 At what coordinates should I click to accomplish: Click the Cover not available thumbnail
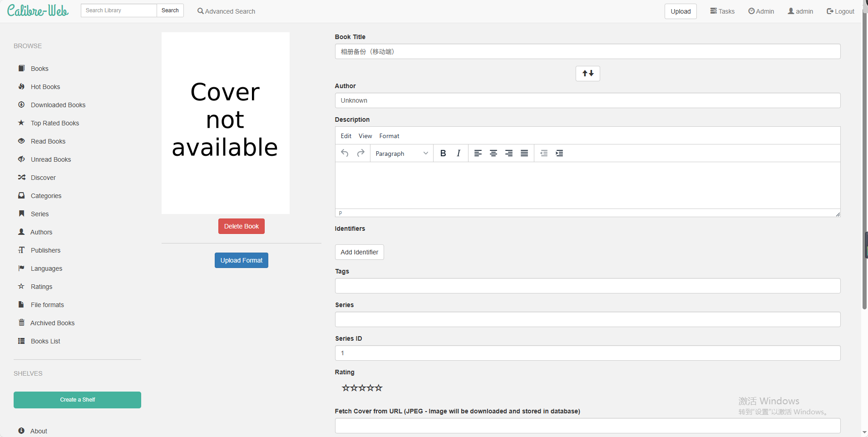(226, 123)
